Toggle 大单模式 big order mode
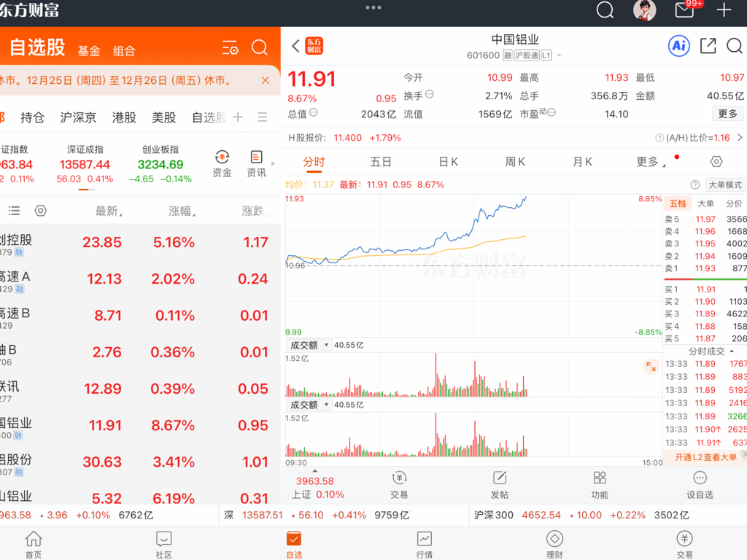Viewport: 747px width, 560px height. [x=725, y=184]
